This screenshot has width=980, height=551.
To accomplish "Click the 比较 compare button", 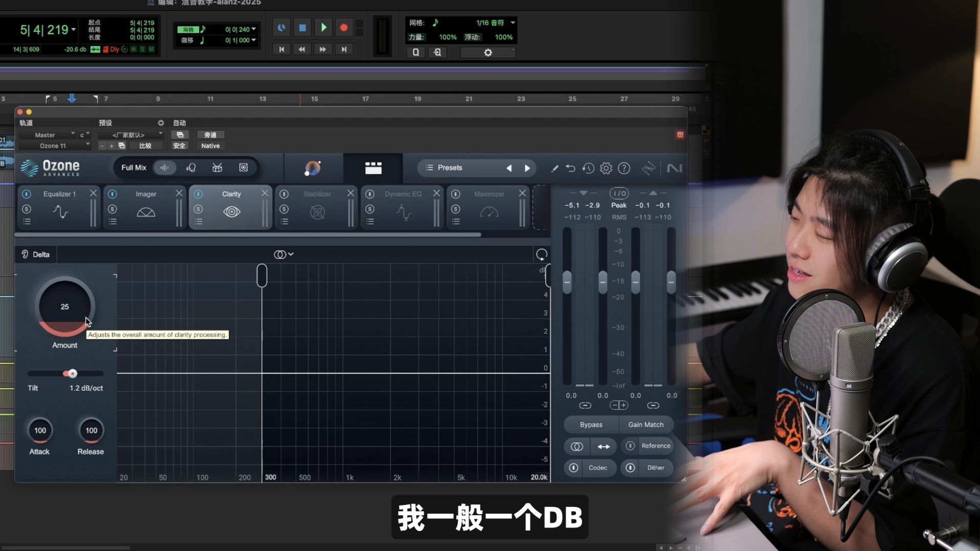I will pyautogui.click(x=145, y=146).
